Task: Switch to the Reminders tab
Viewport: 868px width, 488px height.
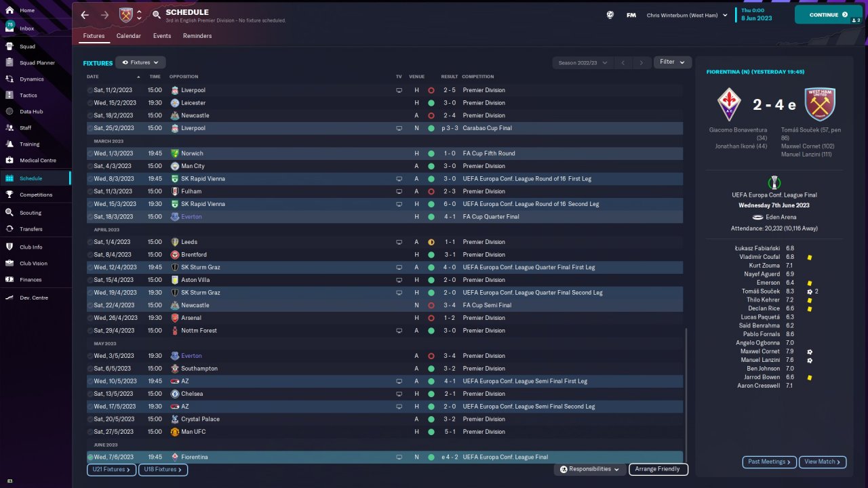Action: coord(197,36)
